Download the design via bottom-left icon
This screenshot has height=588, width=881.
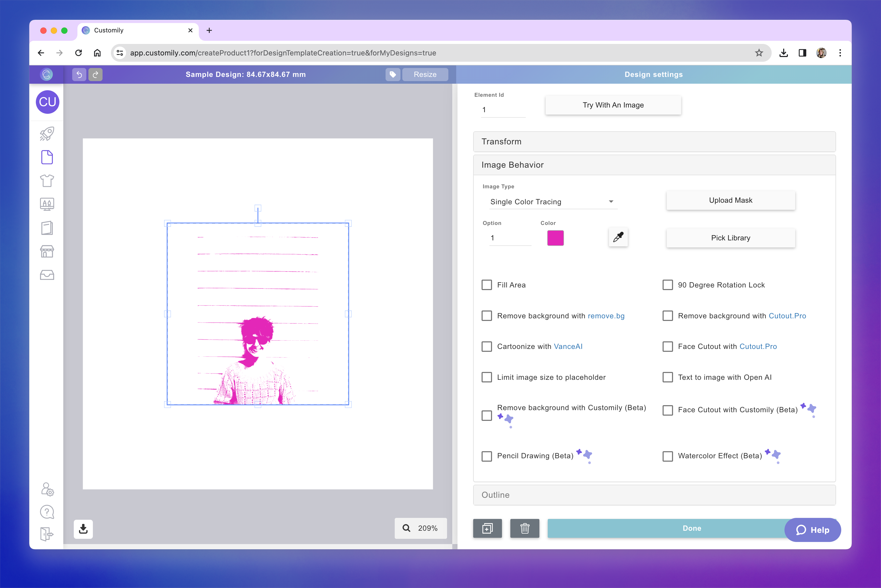[x=83, y=529]
